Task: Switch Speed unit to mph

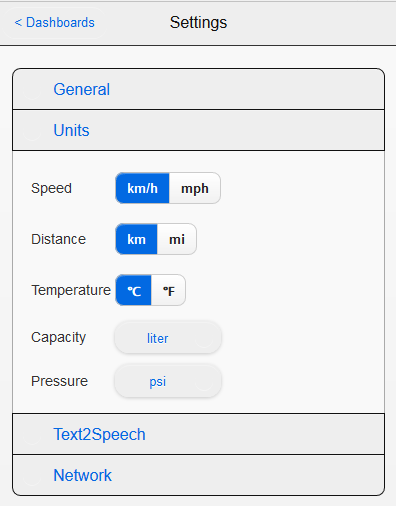Action: (195, 188)
